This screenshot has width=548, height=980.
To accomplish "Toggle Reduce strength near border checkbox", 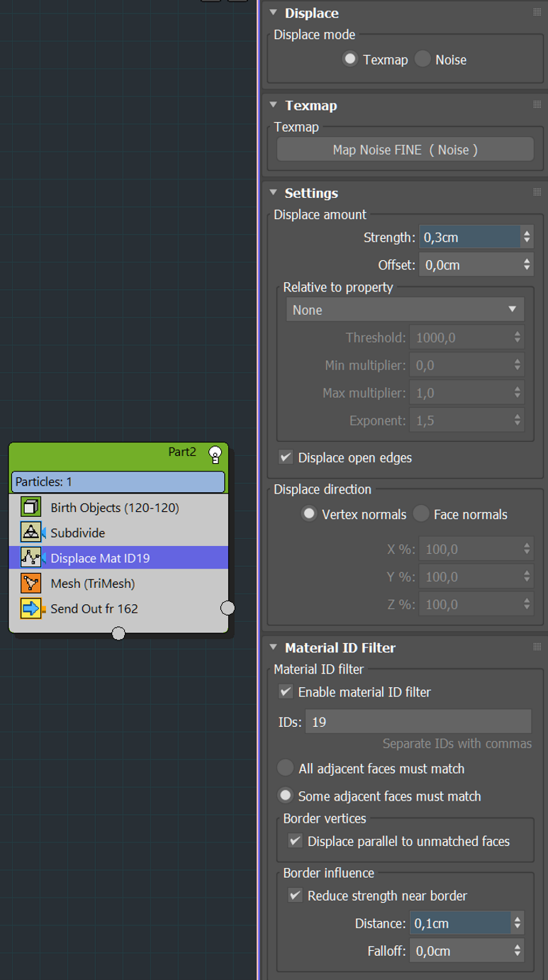I will (295, 896).
